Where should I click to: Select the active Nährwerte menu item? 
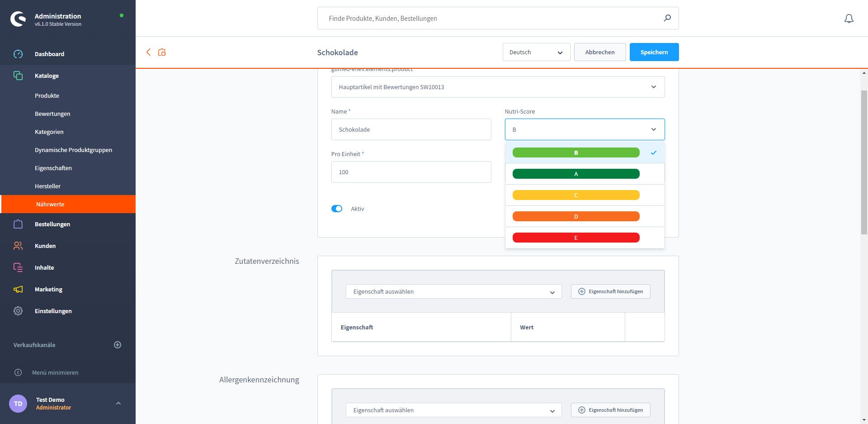(x=68, y=204)
